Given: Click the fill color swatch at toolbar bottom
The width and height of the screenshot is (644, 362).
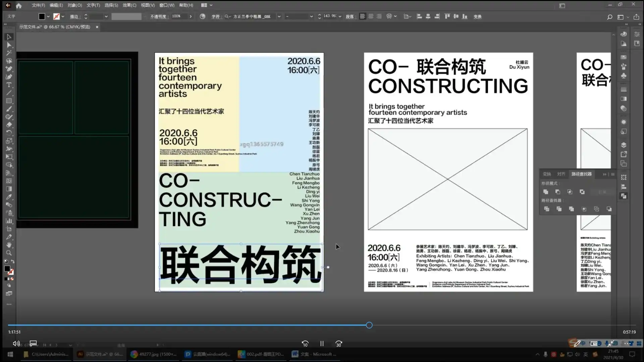Looking at the screenshot, I should pyautogui.click(x=7, y=268).
